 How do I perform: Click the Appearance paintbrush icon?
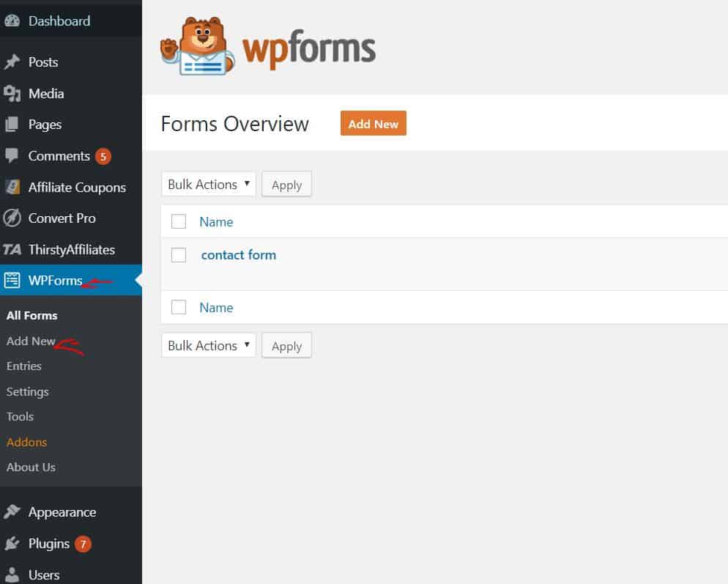coord(12,512)
